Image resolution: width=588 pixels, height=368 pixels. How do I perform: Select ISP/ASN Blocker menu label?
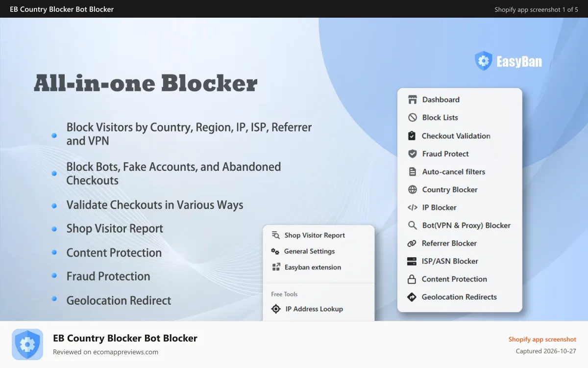pos(450,261)
